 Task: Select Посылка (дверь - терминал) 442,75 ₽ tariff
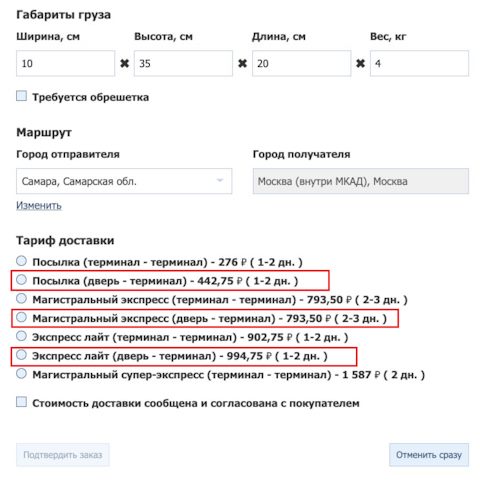click(21, 280)
